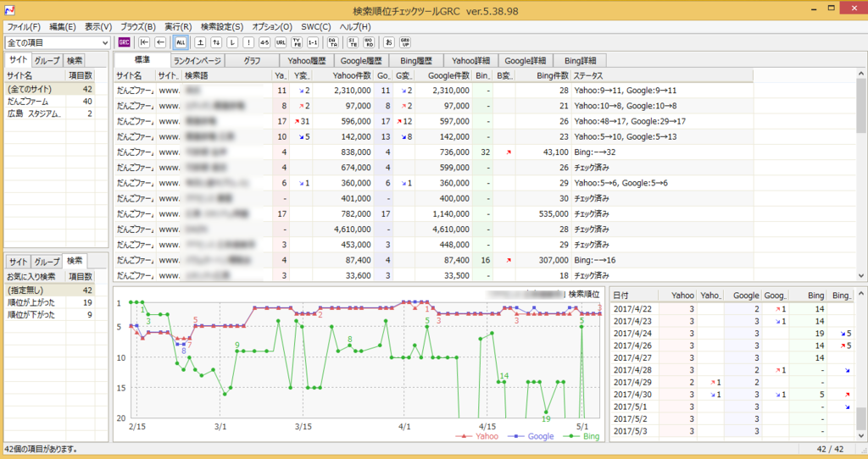Sort by Bing件数 column header

[x=542, y=75]
